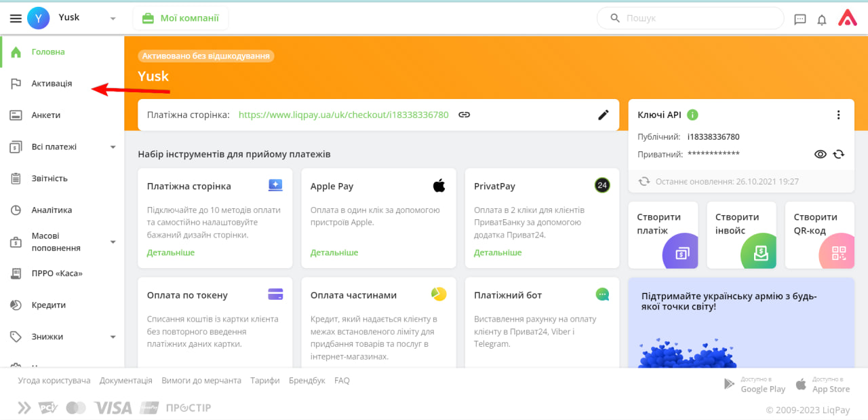868x420 pixels.
Task: Click the Активовано без відшкодування status badge
Action: coord(206,56)
